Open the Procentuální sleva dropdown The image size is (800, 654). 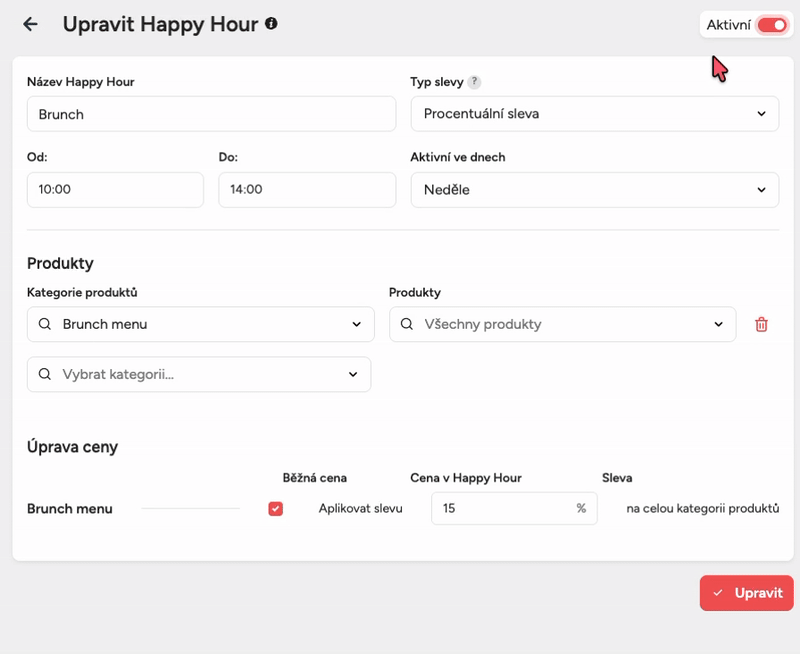pyautogui.click(x=594, y=114)
